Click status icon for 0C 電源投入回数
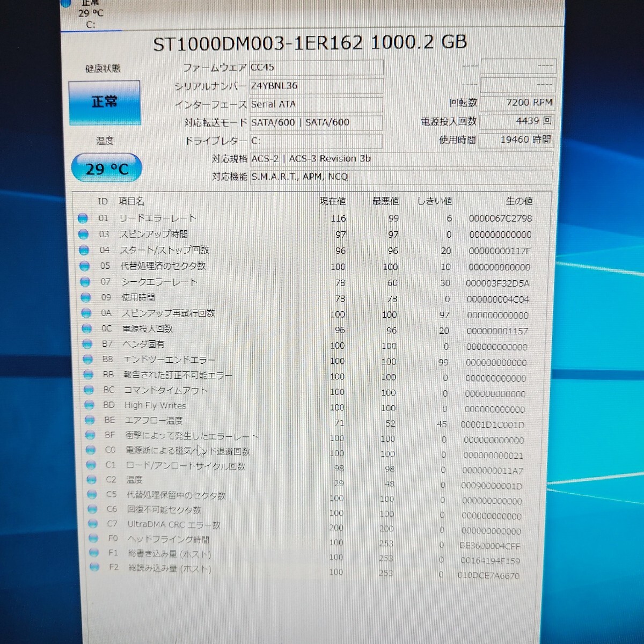Image resolution: width=644 pixels, height=644 pixels. point(86,328)
